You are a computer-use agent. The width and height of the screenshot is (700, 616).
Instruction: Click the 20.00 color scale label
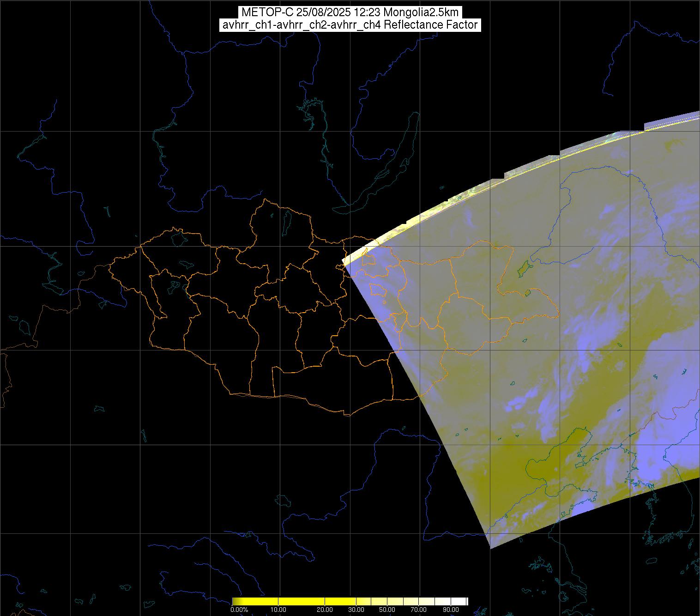pos(325,610)
